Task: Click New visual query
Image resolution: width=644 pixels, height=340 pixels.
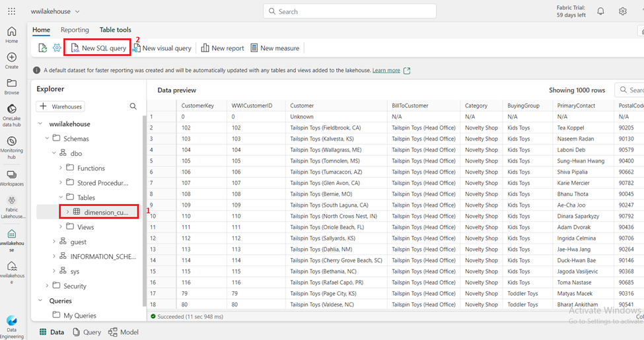Action: pos(162,48)
